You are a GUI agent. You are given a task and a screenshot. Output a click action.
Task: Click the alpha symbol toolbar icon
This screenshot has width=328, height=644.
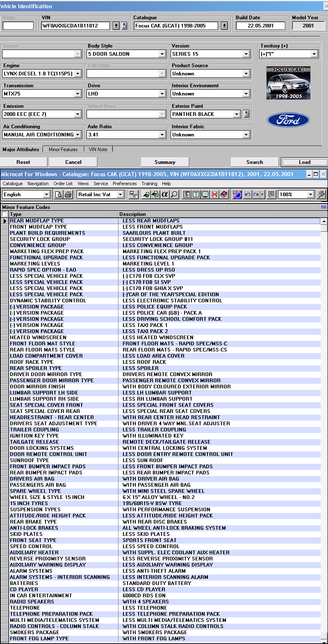click(165, 195)
